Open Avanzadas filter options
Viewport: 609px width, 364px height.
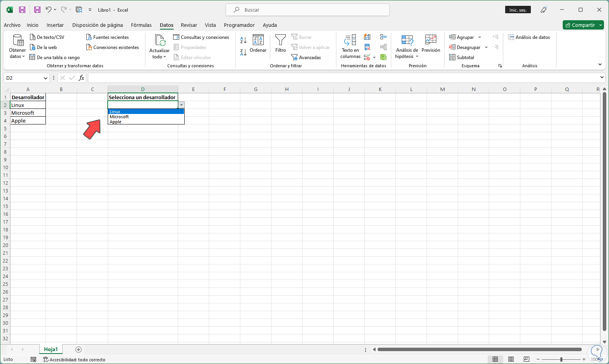coord(306,58)
